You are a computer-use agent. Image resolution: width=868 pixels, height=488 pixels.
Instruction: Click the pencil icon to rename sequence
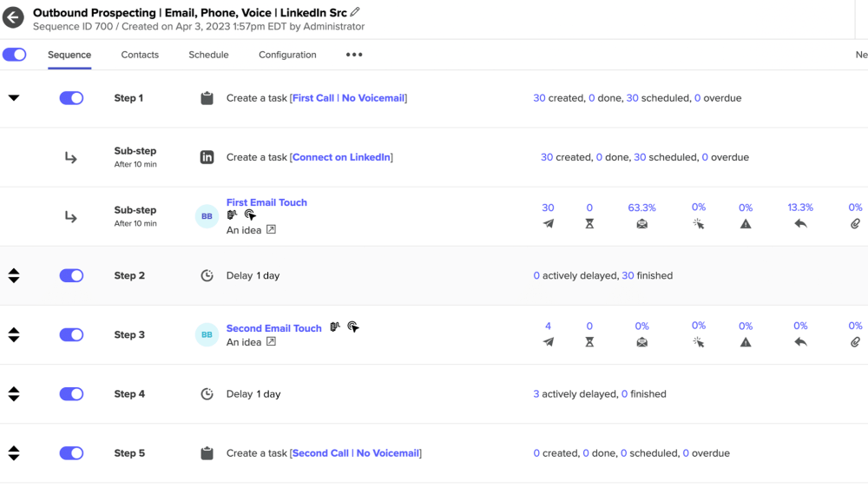(355, 12)
